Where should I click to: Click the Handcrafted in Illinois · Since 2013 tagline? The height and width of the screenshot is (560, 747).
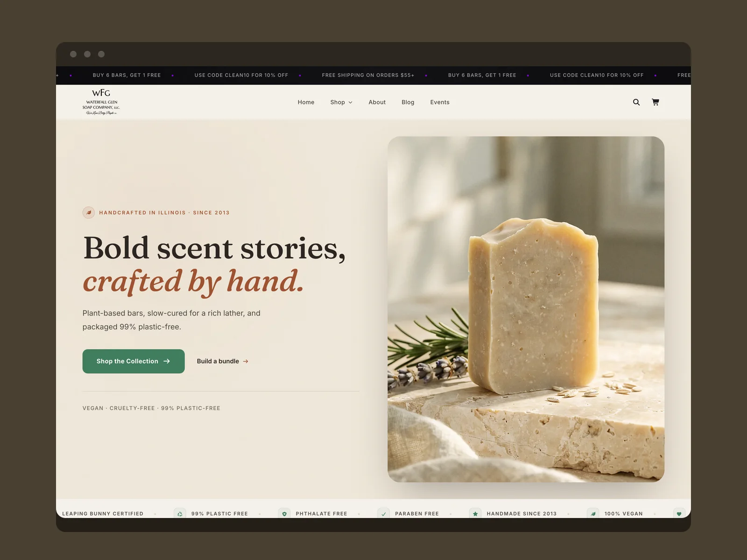[x=164, y=213]
